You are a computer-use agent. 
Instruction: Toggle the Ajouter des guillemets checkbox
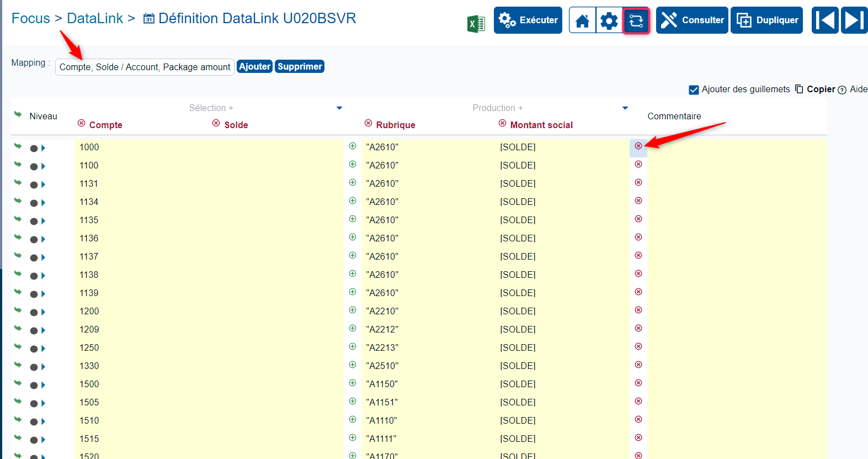tap(694, 89)
